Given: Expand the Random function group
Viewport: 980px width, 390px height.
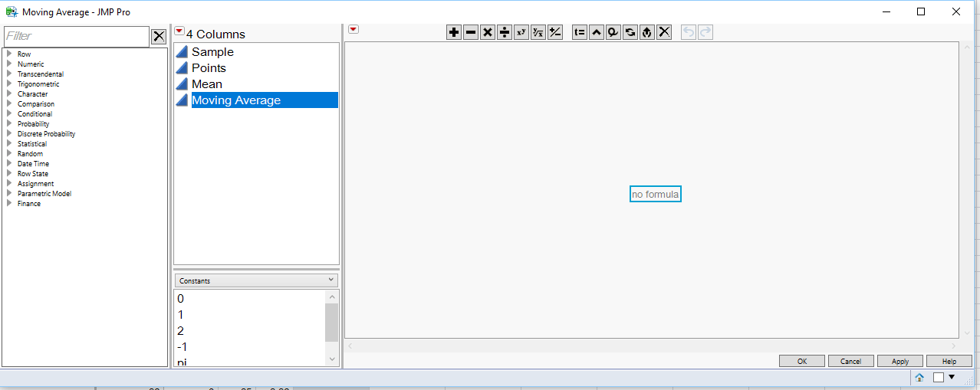Looking at the screenshot, I should (x=8, y=153).
